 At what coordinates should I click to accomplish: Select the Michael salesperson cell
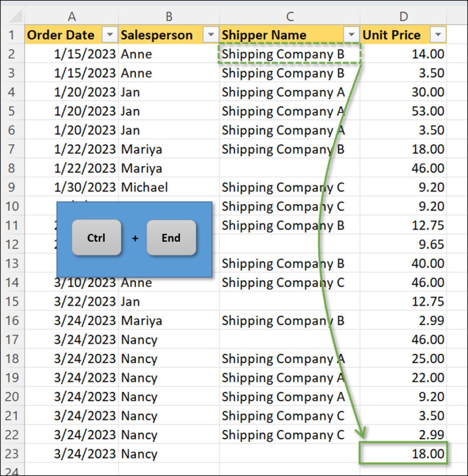pos(168,187)
